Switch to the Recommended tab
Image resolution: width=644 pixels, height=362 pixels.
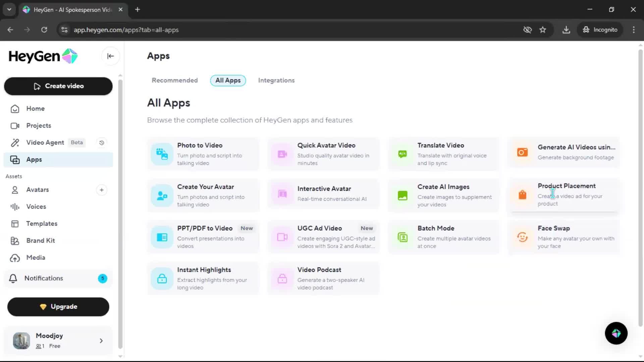(174, 80)
